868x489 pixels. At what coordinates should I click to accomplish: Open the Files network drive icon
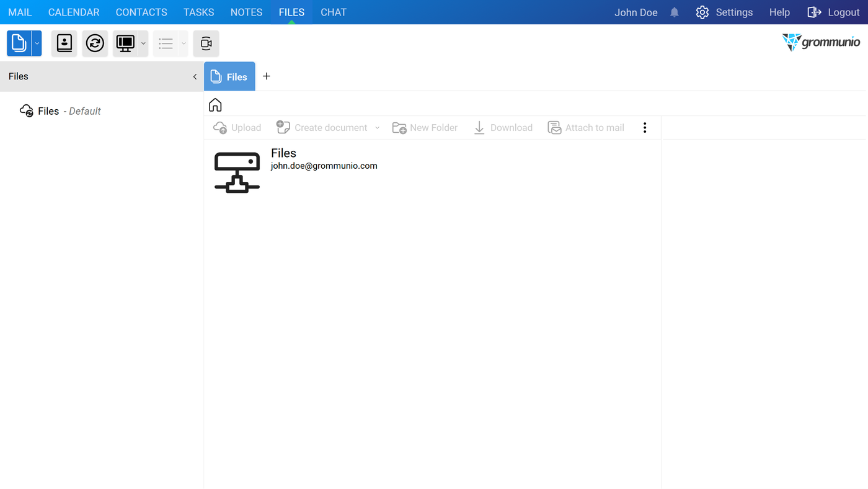point(237,173)
